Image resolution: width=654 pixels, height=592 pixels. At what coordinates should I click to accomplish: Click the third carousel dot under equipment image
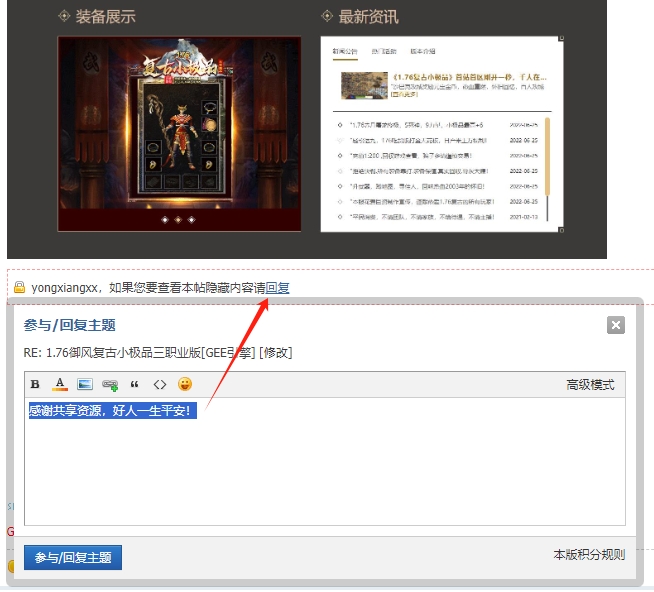click(192, 220)
